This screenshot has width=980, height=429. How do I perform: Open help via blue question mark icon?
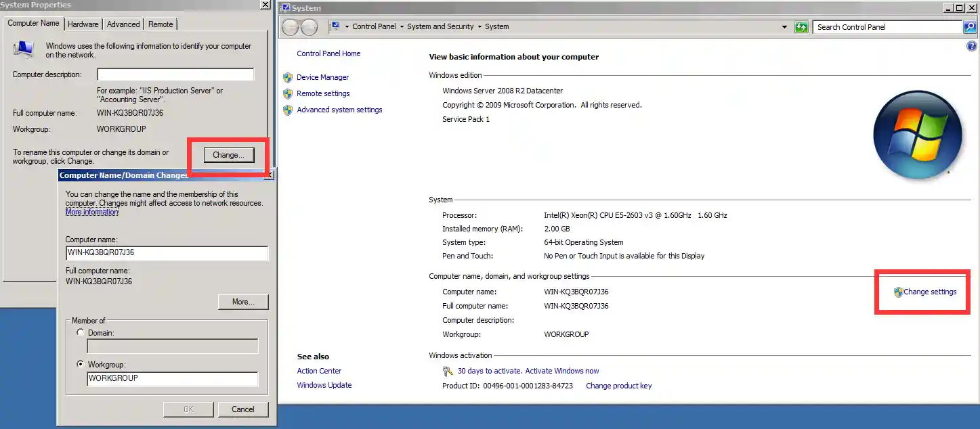972,47
